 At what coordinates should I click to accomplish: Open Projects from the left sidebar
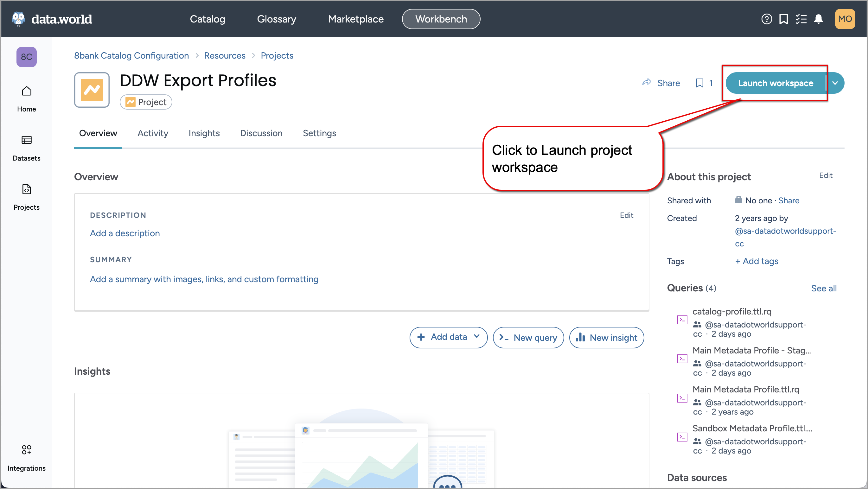tap(26, 197)
